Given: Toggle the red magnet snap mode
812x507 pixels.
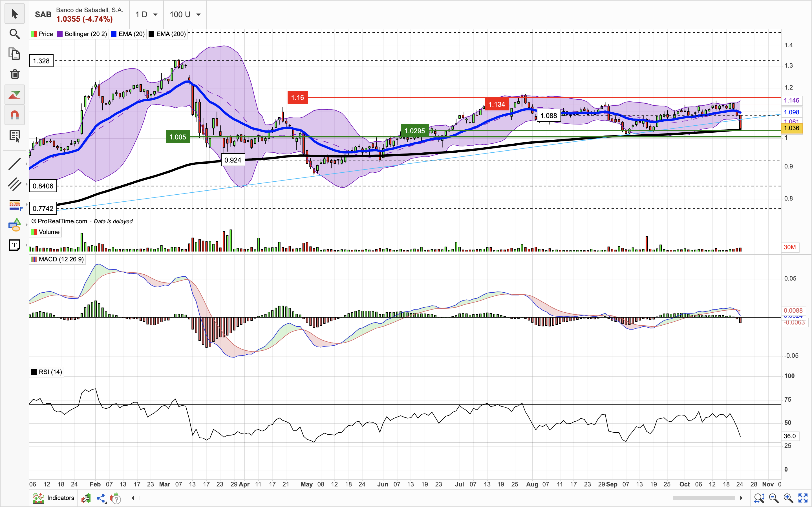Looking at the screenshot, I should pyautogui.click(x=14, y=115).
